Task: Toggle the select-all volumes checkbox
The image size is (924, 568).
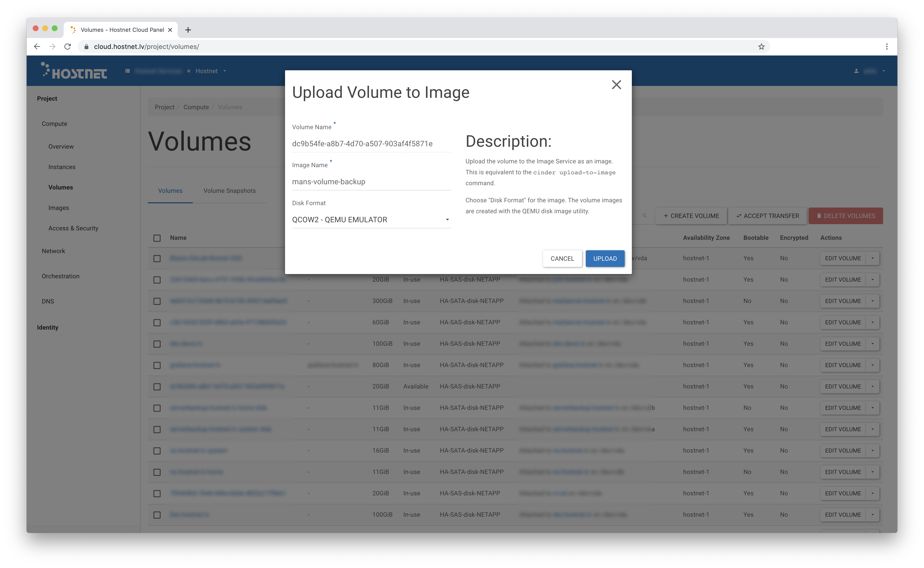Action: click(157, 238)
